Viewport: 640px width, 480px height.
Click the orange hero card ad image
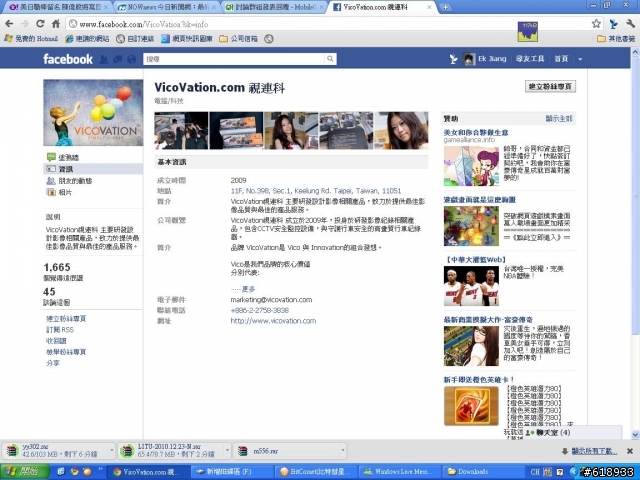tap(471, 406)
